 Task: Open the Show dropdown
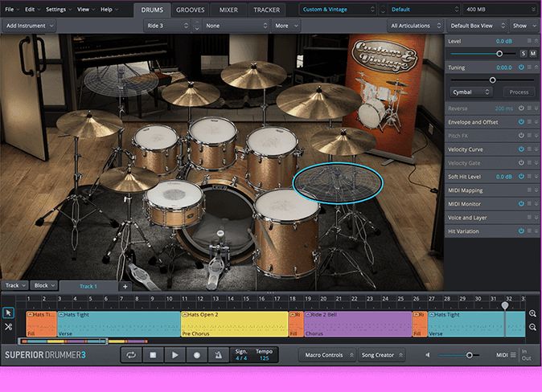click(x=524, y=26)
